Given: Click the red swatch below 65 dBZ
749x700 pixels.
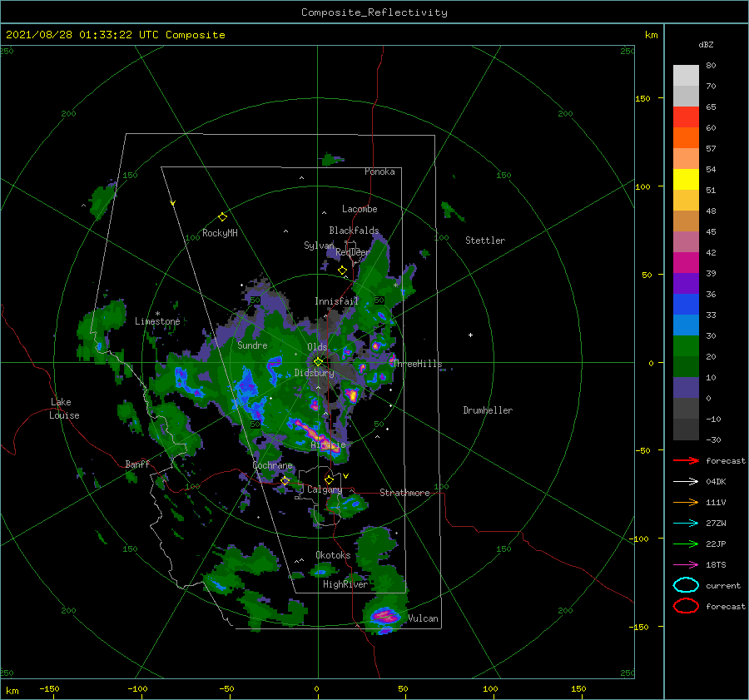Looking at the screenshot, I should point(686,117).
